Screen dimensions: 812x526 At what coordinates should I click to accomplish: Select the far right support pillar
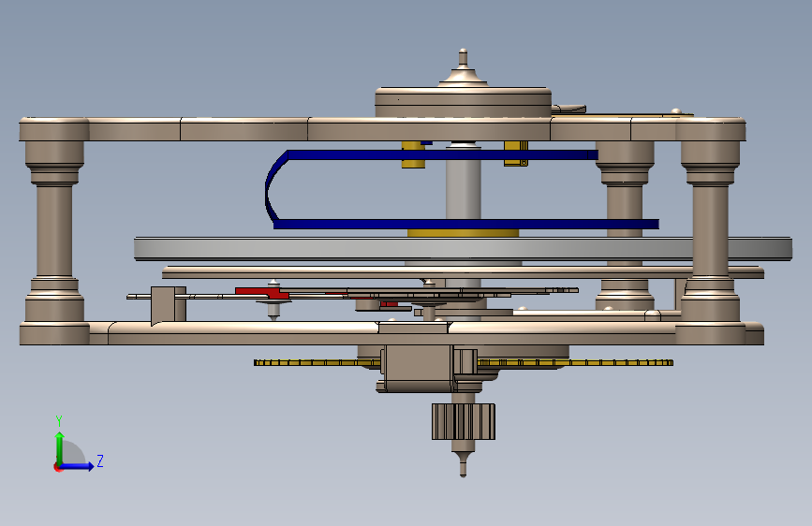click(710, 230)
